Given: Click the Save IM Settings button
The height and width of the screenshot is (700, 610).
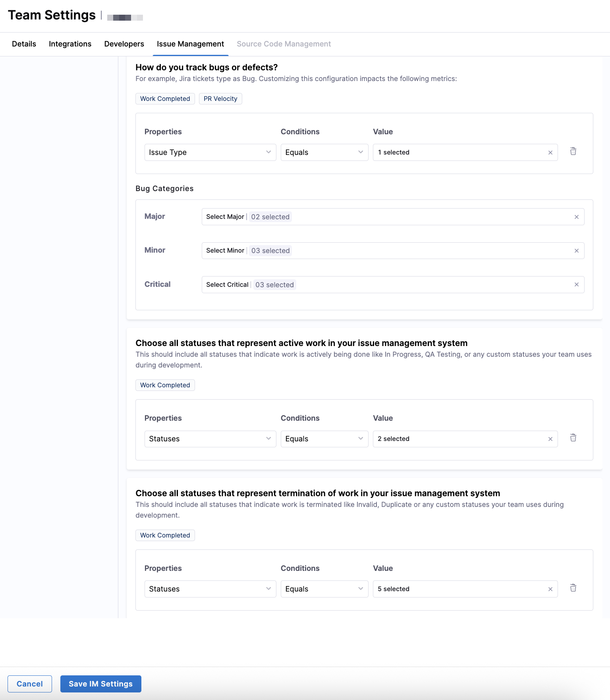Looking at the screenshot, I should tap(100, 684).
